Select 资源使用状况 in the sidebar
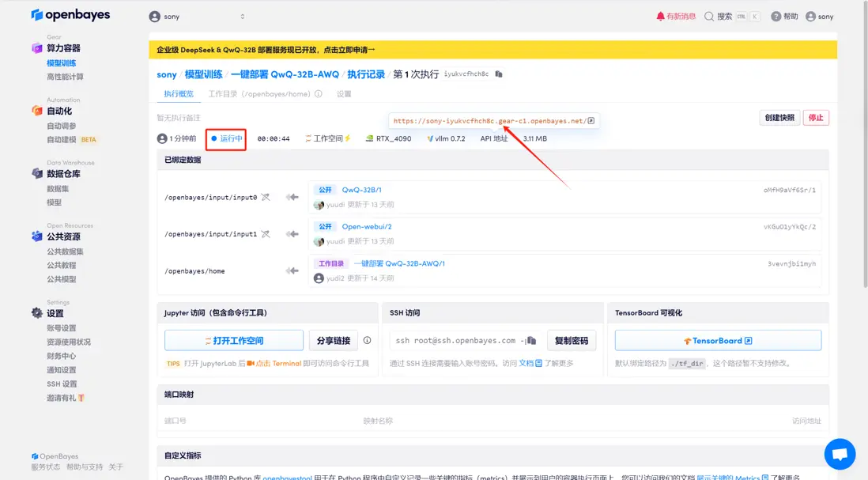The image size is (868, 480). (x=69, y=342)
